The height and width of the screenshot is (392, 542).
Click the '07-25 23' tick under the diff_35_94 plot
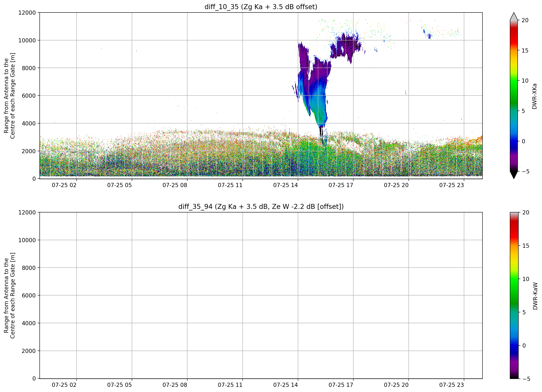tap(451, 385)
